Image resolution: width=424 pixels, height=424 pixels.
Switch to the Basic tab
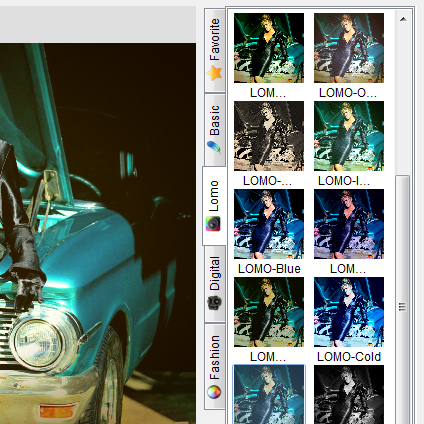[x=215, y=130]
